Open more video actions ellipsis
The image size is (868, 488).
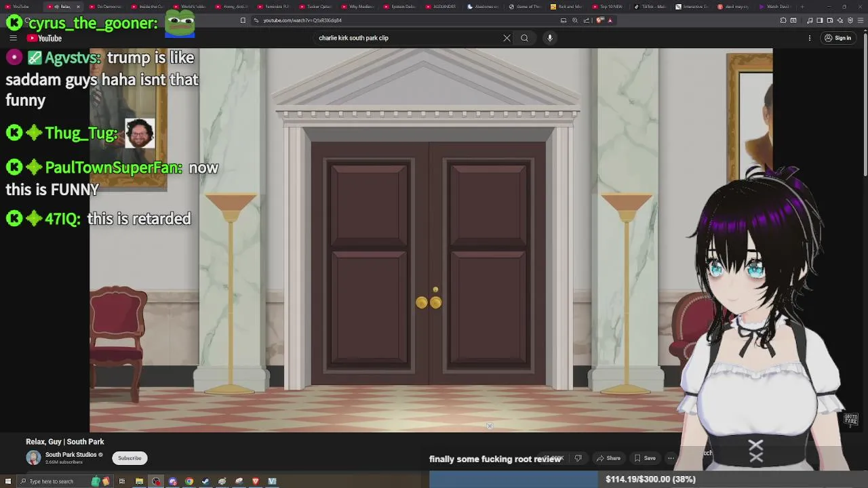671,458
